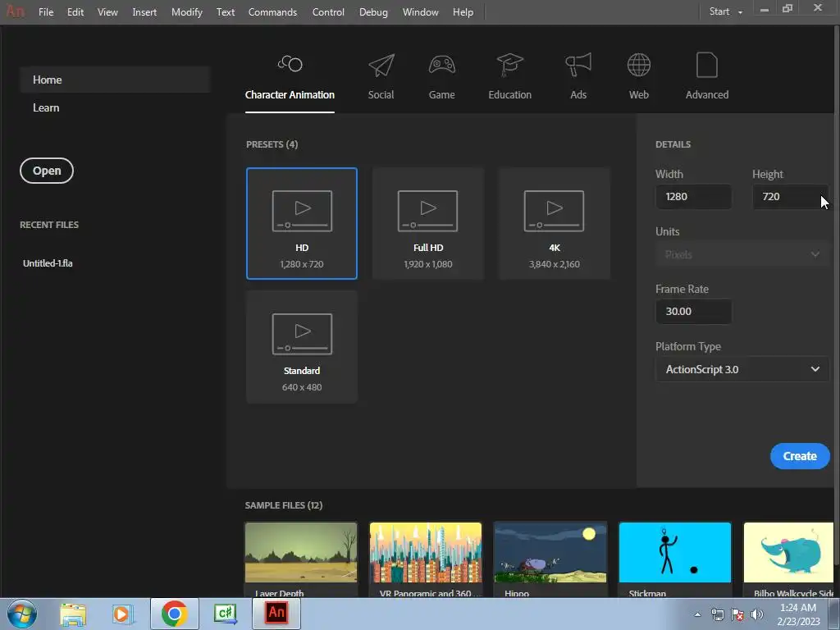
Task: Open the Insert menu
Action: click(144, 11)
